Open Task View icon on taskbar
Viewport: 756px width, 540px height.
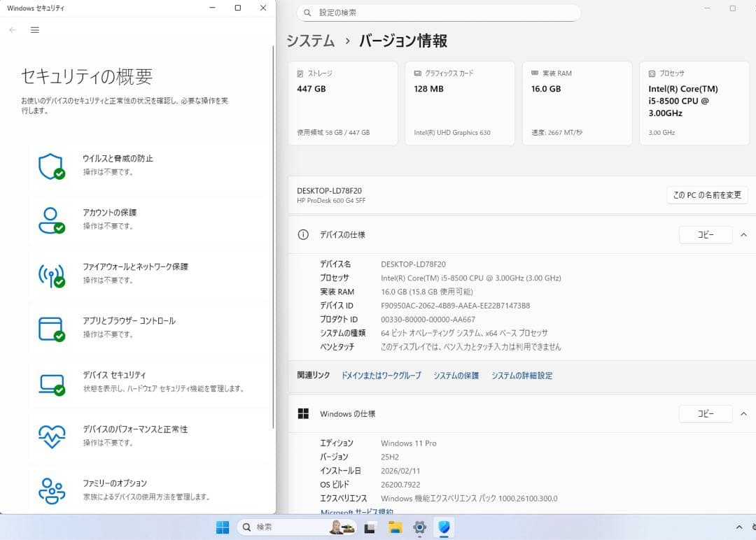click(x=370, y=528)
